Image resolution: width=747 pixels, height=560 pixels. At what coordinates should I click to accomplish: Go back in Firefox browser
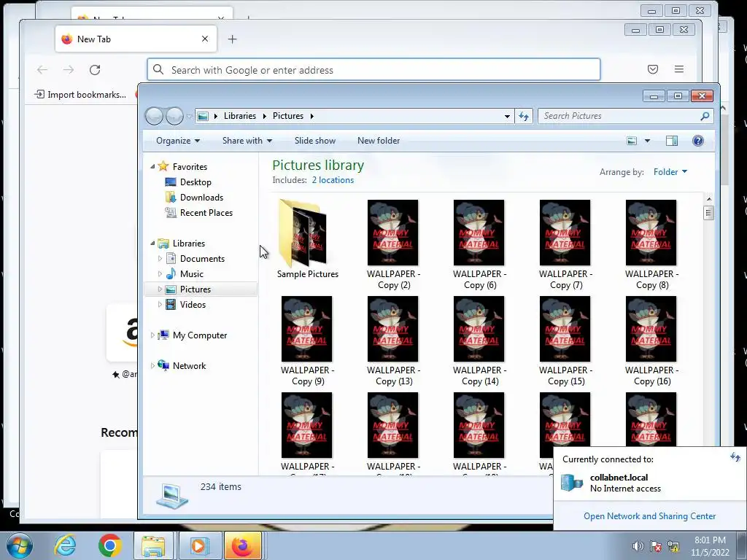click(x=42, y=70)
